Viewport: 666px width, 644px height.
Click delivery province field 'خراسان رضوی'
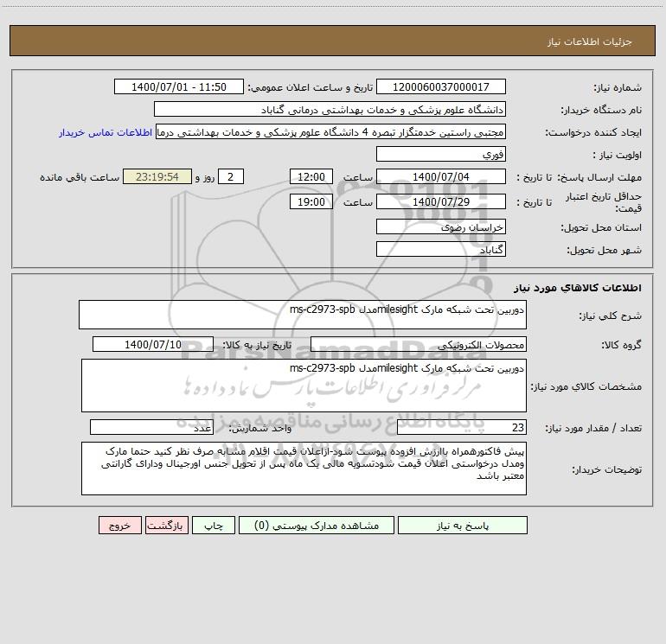coord(441,226)
